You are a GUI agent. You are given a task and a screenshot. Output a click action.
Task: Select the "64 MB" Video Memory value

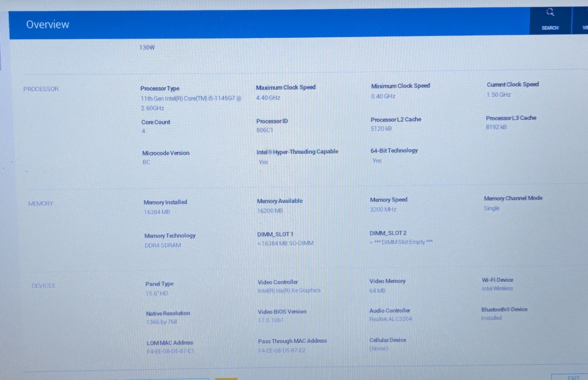[x=377, y=291]
